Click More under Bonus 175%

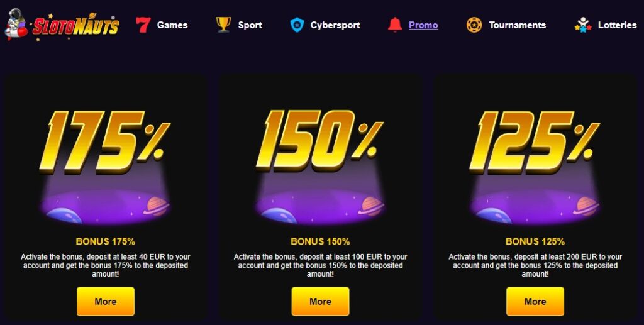(106, 301)
